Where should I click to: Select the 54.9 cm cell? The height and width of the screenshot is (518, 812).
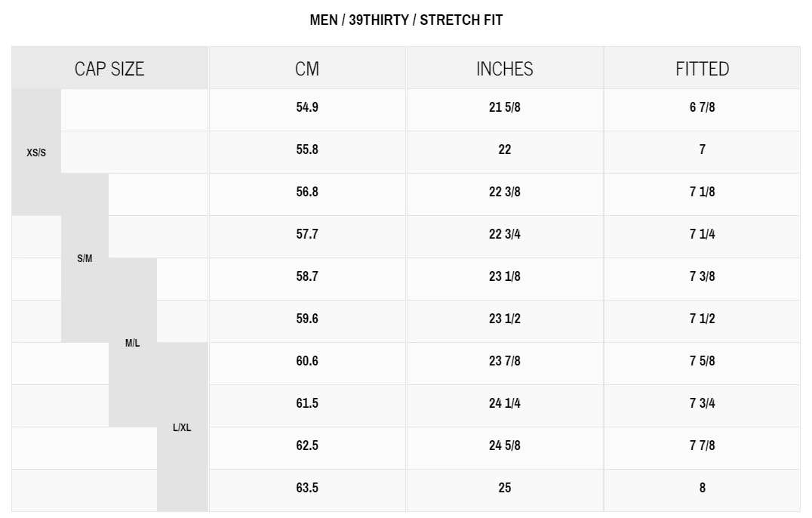tap(307, 107)
